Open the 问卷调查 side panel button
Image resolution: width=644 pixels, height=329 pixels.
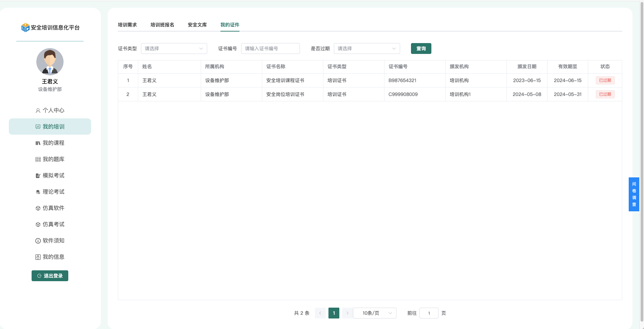pyautogui.click(x=634, y=194)
